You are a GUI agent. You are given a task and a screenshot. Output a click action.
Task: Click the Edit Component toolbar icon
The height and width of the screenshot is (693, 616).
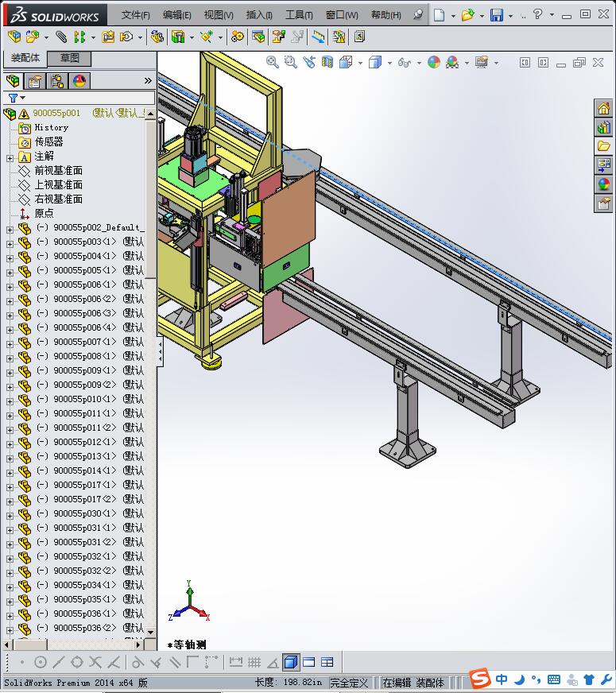coord(14,37)
